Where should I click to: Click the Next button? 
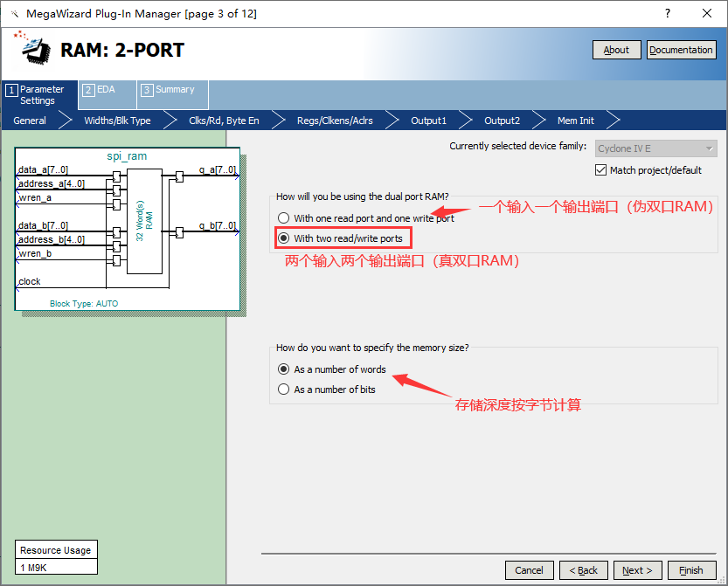coord(637,570)
